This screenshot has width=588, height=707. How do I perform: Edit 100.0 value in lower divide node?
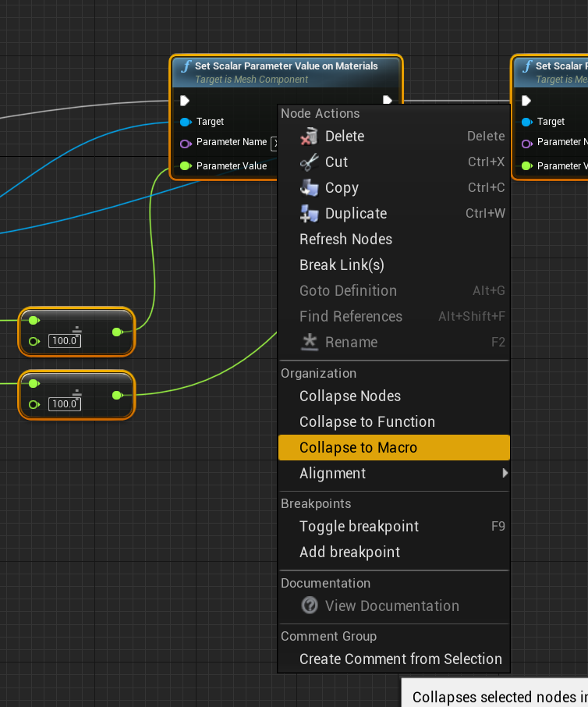(65, 404)
